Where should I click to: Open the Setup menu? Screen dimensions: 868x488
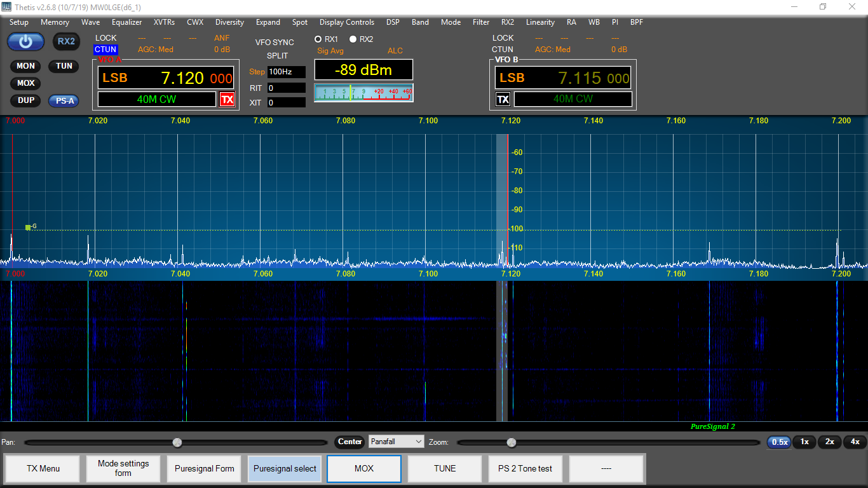coord(19,22)
